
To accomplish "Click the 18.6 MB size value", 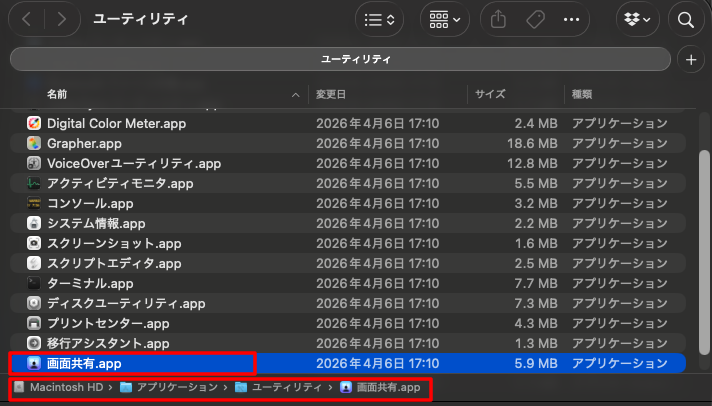I will click(x=532, y=144).
